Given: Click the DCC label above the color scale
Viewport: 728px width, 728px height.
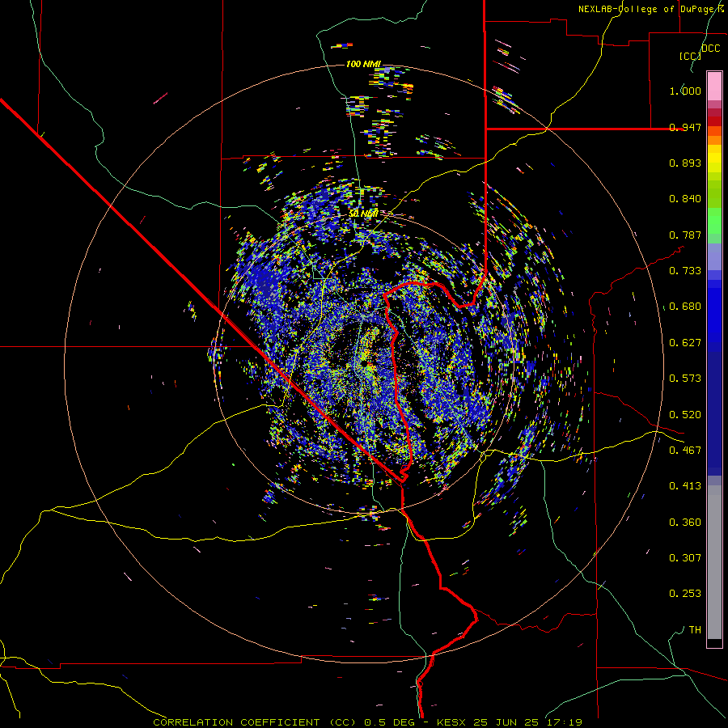Looking at the screenshot, I should point(711,49).
